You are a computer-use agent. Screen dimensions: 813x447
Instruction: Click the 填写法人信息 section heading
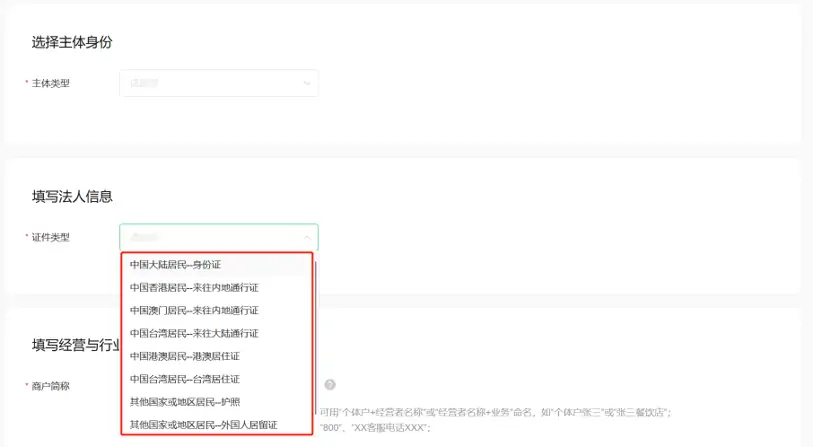[72, 196]
